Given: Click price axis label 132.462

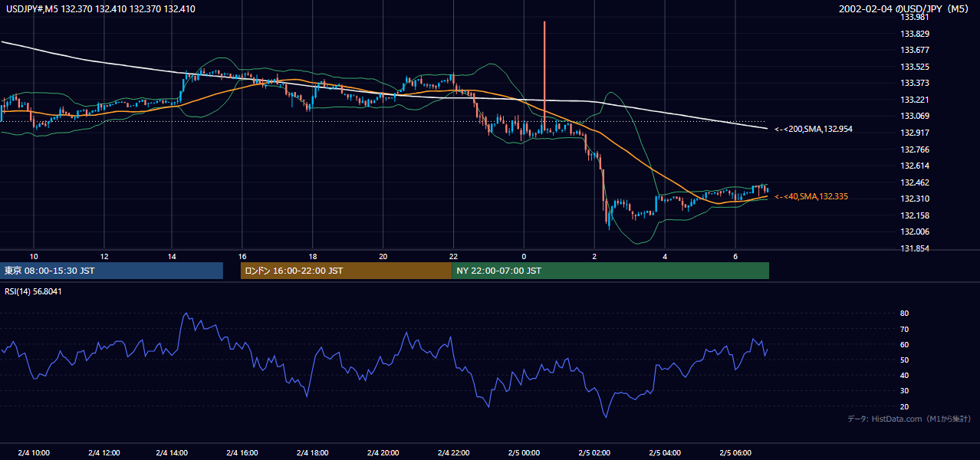Looking at the screenshot, I should pos(914,182).
